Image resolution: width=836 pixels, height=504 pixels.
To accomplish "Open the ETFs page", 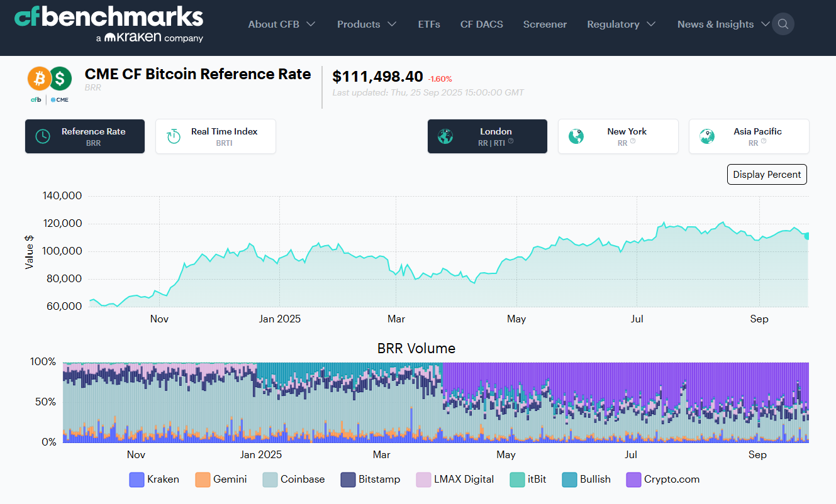I will point(429,25).
